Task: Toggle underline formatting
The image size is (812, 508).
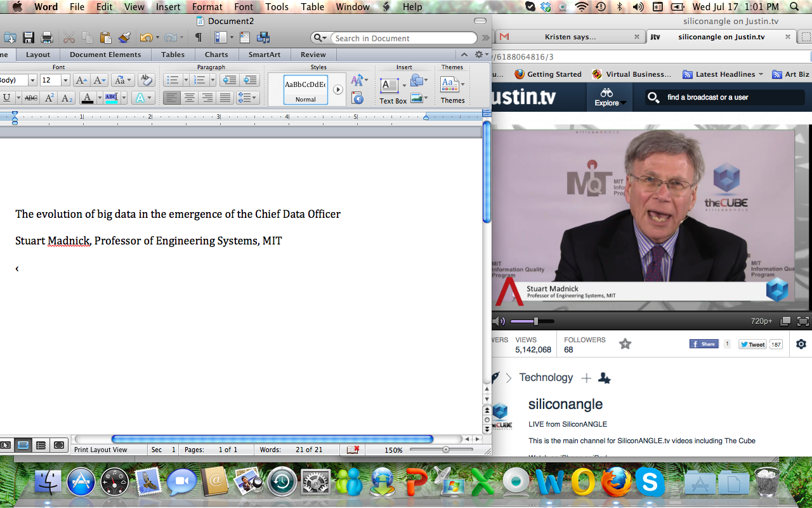Action: pos(6,98)
